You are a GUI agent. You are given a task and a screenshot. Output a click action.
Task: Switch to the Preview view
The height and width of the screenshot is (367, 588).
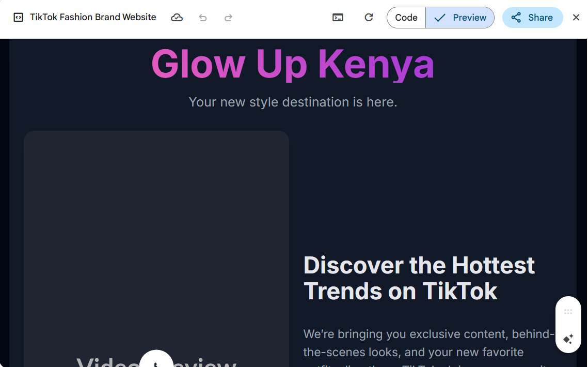pyautogui.click(x=460, y=18)
